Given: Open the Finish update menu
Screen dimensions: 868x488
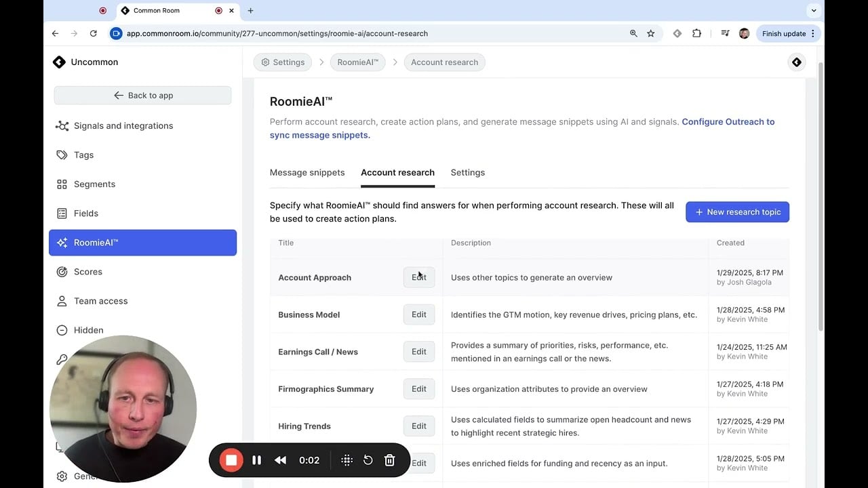Looking at the screenshot, I should 788,33.
